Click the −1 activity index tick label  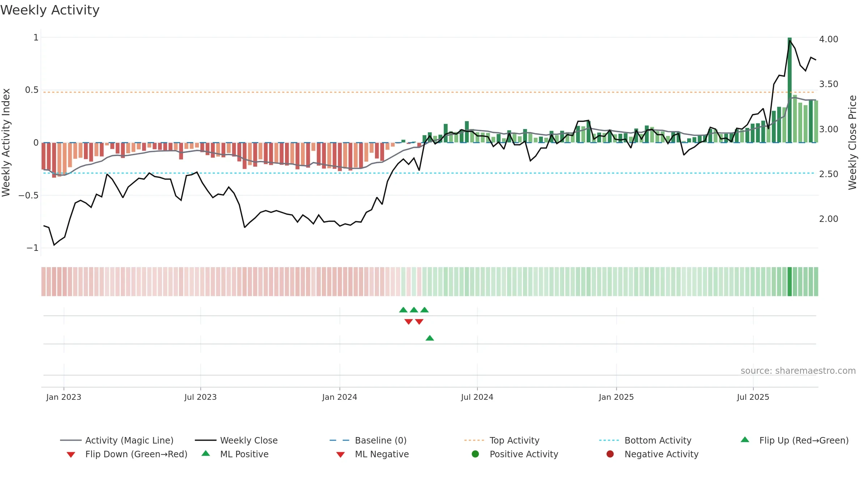(x=33, y=248)
